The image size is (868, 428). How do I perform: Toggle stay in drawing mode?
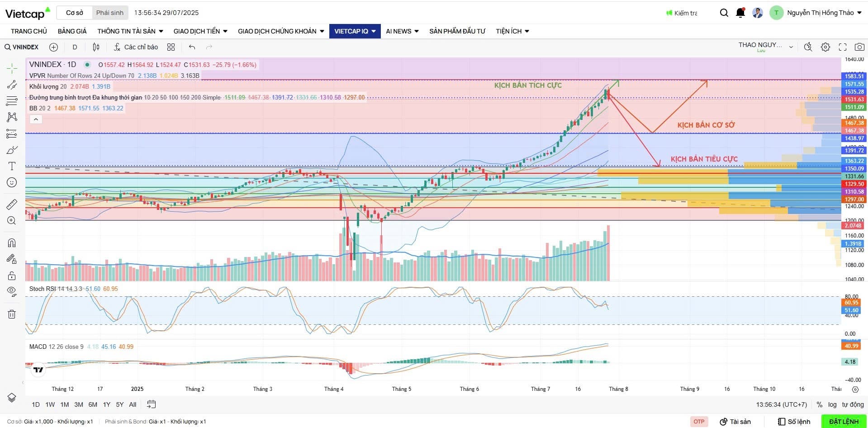[x=12, y=259]
